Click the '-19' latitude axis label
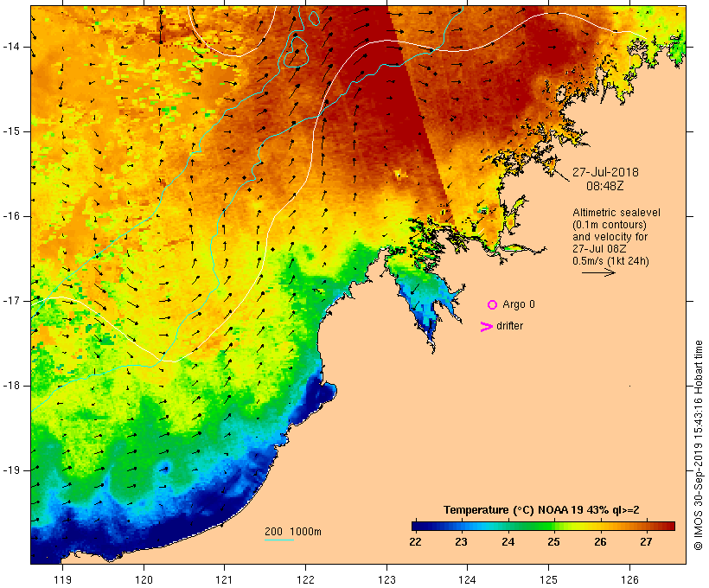This screenshot has width=709, height=588. pos(10,470)
